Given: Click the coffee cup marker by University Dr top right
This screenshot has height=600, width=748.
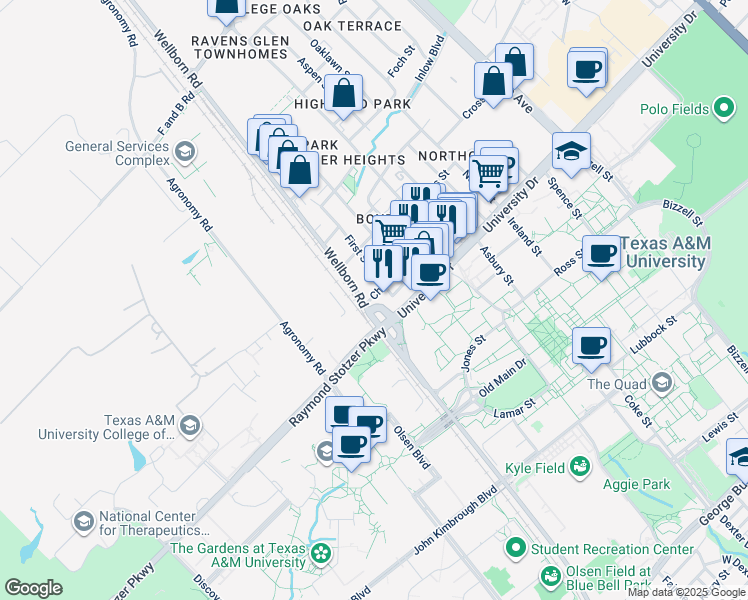Looking at the screenshot, I should [x=586, y=71].
